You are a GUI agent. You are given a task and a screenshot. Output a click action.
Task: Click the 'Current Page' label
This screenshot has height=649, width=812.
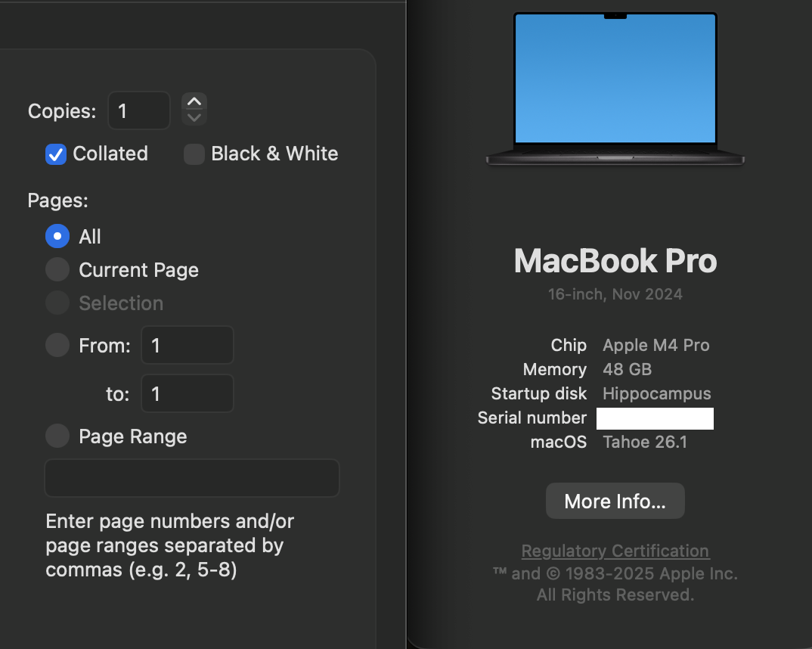(x=139, y=270)
